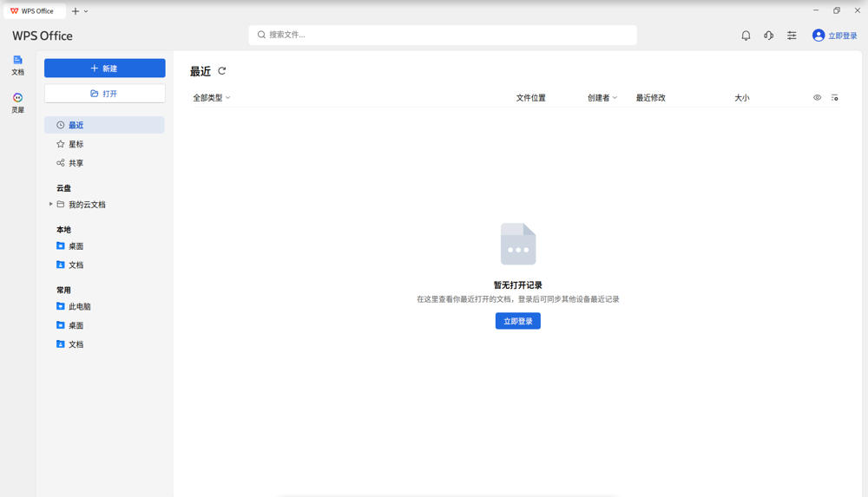Minimize the WPS Office window
Image resolution: width=868 pixels, height=497 pixels.
[x=815, y=10]
